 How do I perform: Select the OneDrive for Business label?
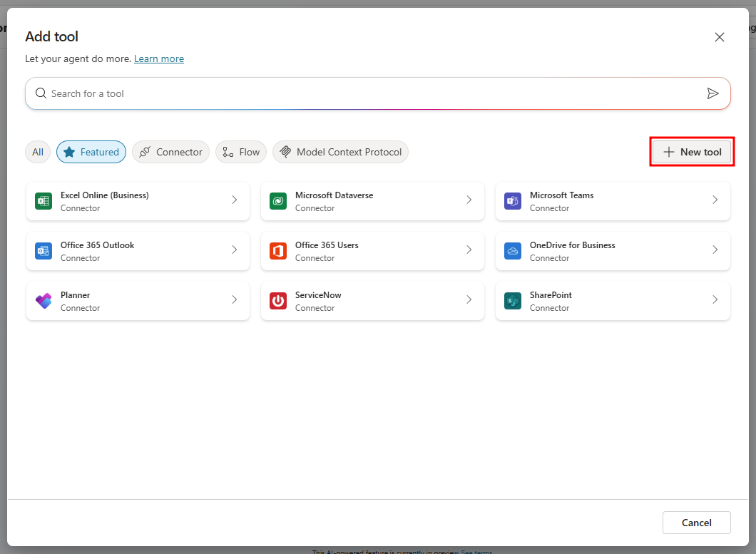click(x=572, y=245)
